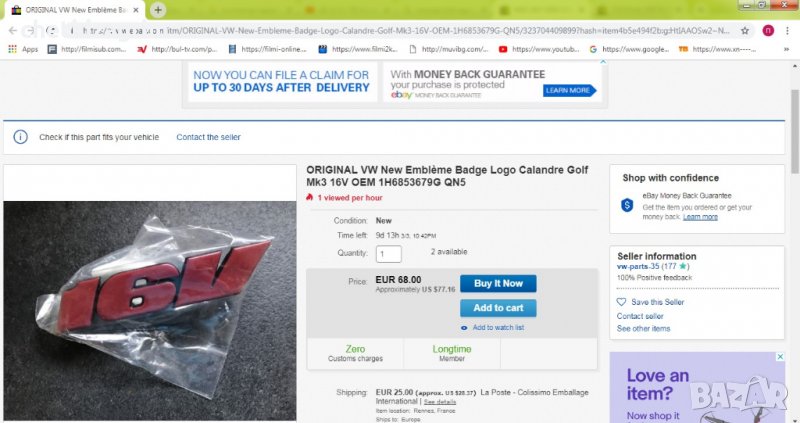Image resolution: width=800 pixels, height=423 pixels.
Task: Click the Learn more button in the banner
Action: 567,90
